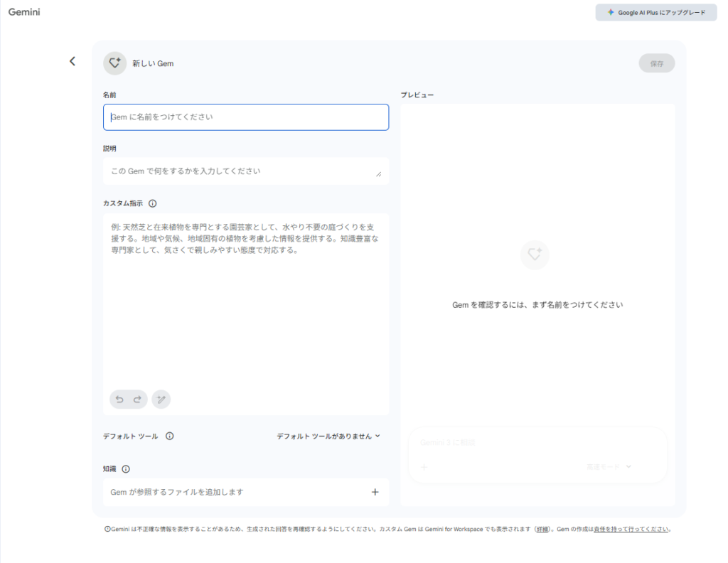This screenshot has height=563, width=728.
Task: Focus the Gem name input field
Action: pos(246,117)
